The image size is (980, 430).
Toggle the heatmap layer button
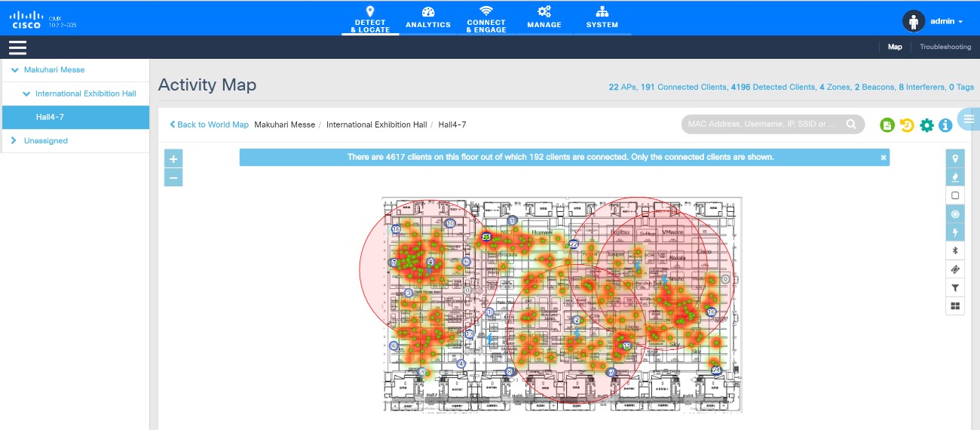click(955, 177)
